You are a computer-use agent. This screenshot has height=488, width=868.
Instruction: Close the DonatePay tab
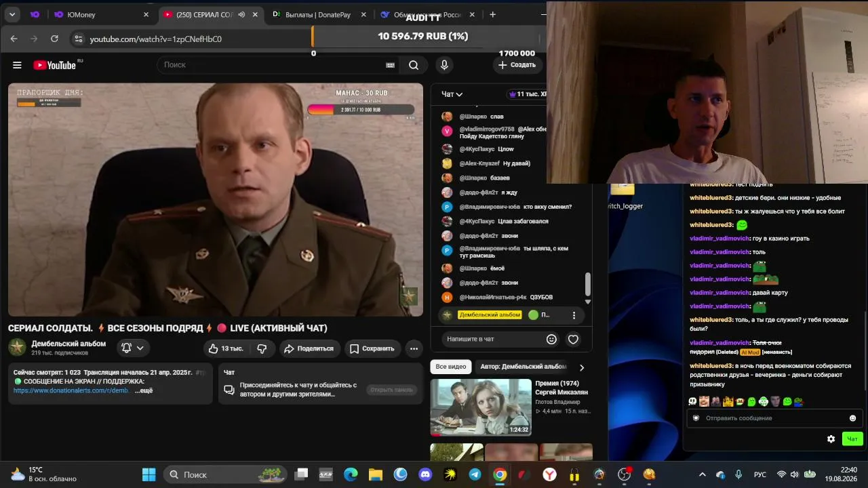(x=363, y=14)
